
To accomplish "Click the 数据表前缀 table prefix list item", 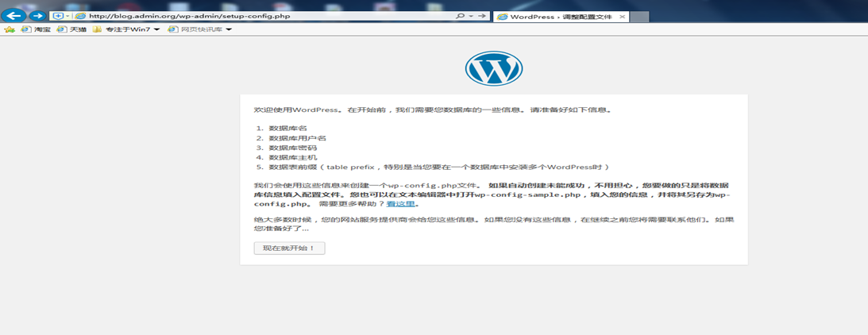I will pyautogui.click(x=439, y=167).
